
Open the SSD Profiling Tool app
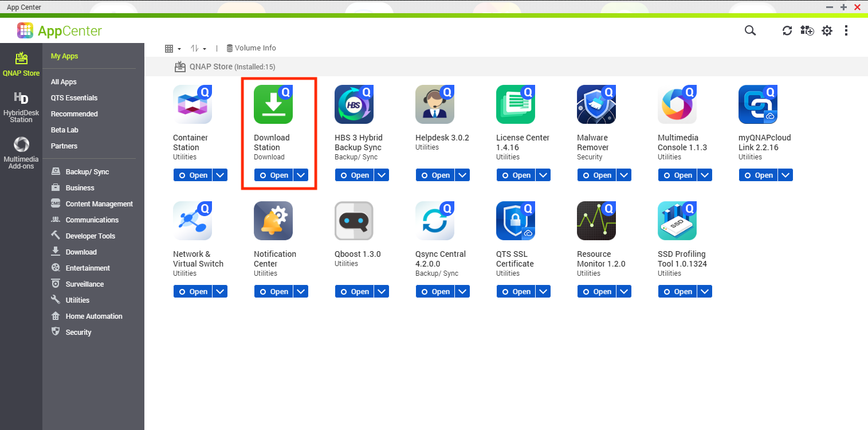click(x=677, y=292)
